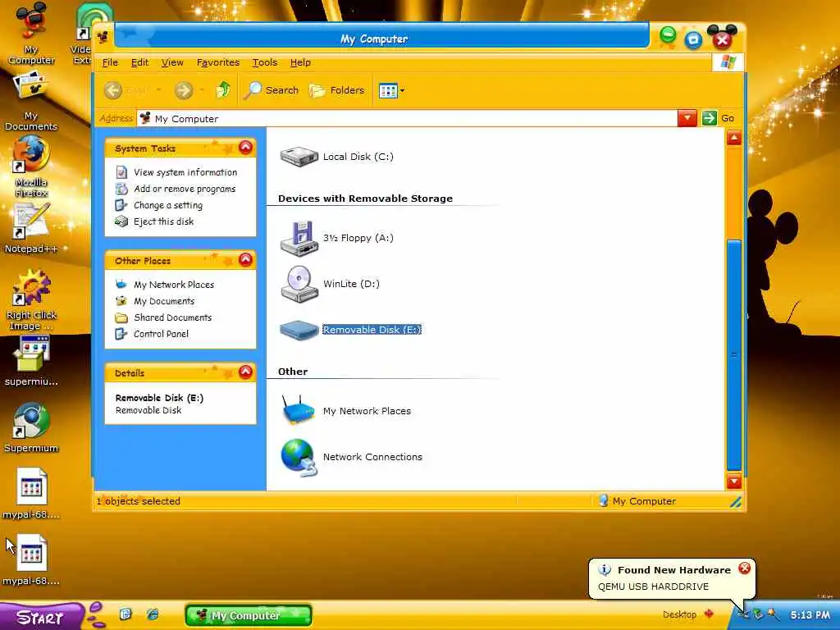Viewport: 840px width, 630px height.
Task: Click the Forward navigation arrow
Action: [183, 90]
